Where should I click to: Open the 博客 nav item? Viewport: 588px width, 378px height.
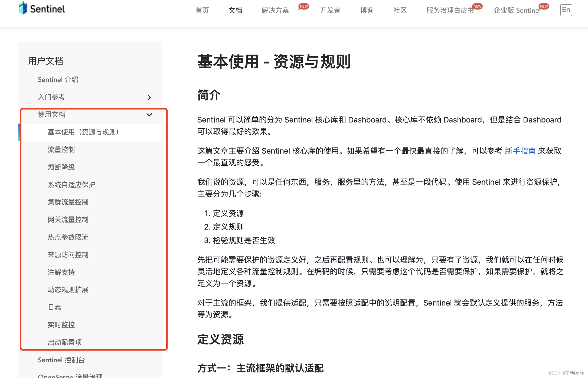click(367, 10)
